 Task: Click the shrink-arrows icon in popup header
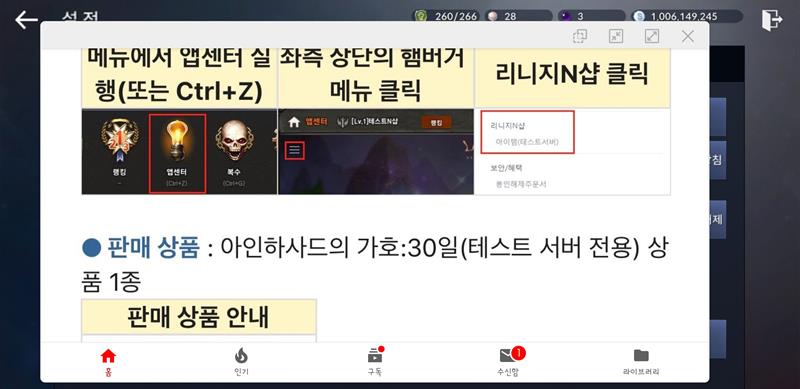616,36
